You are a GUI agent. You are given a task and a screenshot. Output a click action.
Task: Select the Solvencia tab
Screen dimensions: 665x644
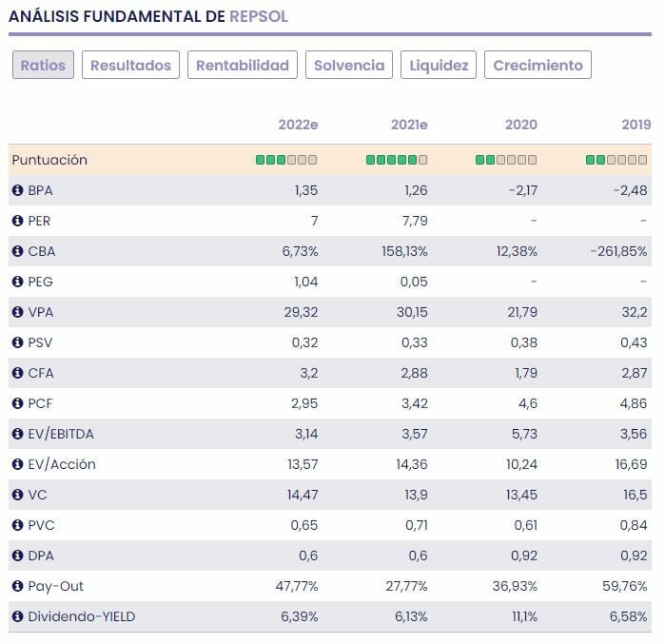click(349, 65)
